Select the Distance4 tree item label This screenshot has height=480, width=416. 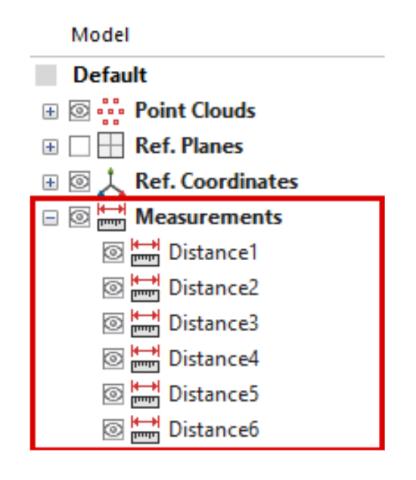coord(214,359)
